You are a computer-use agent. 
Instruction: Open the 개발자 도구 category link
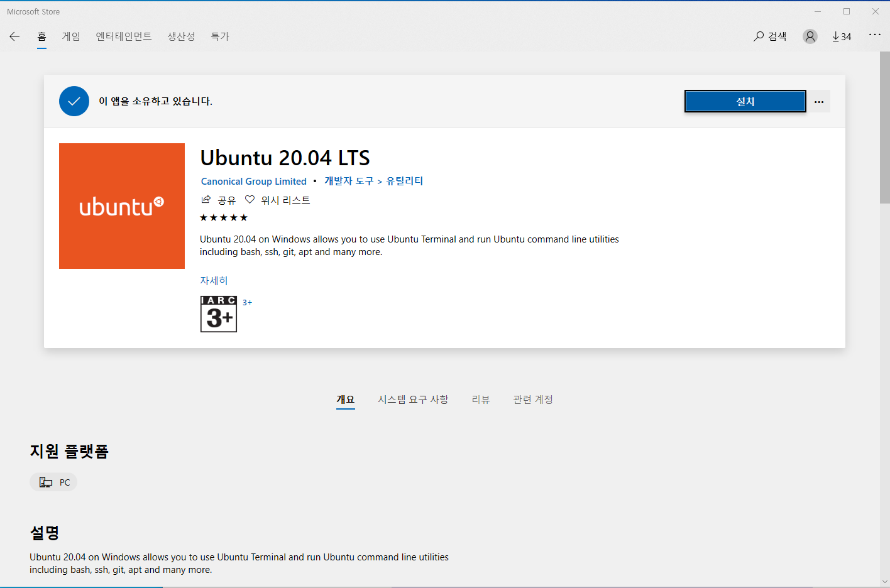point(349,181)
